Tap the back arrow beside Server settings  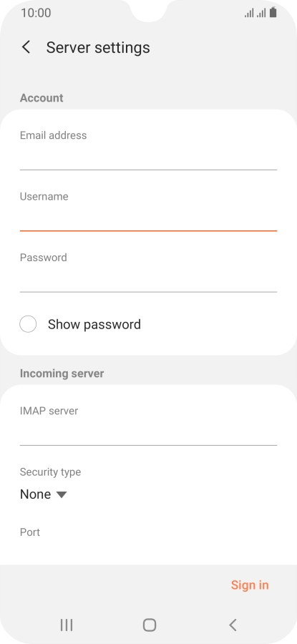click(26, 47)
